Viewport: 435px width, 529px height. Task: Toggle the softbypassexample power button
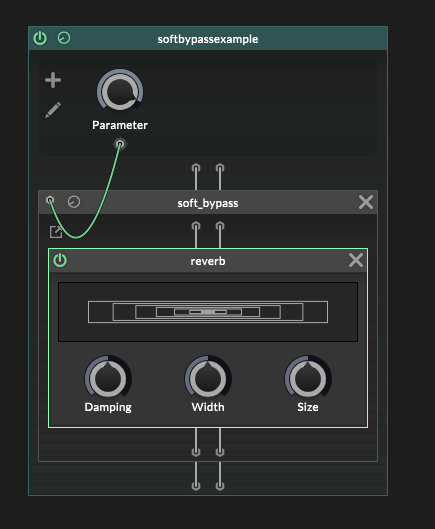40,38
